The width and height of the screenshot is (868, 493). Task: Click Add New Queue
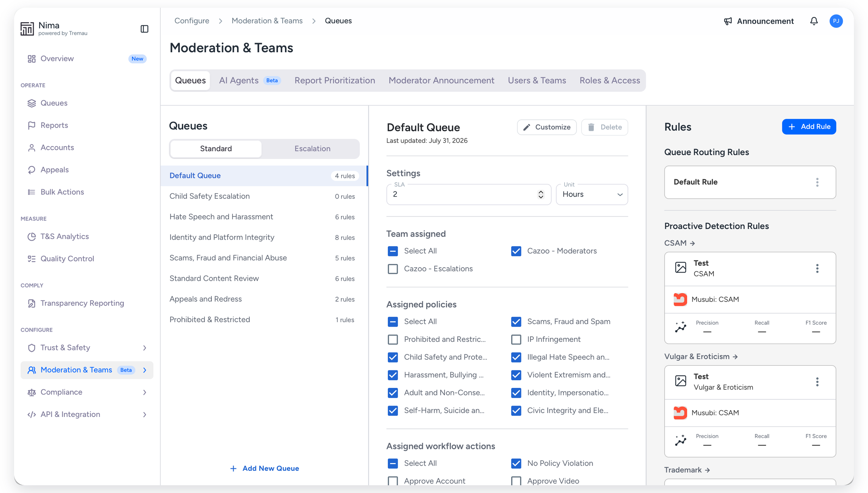[264, 468]
